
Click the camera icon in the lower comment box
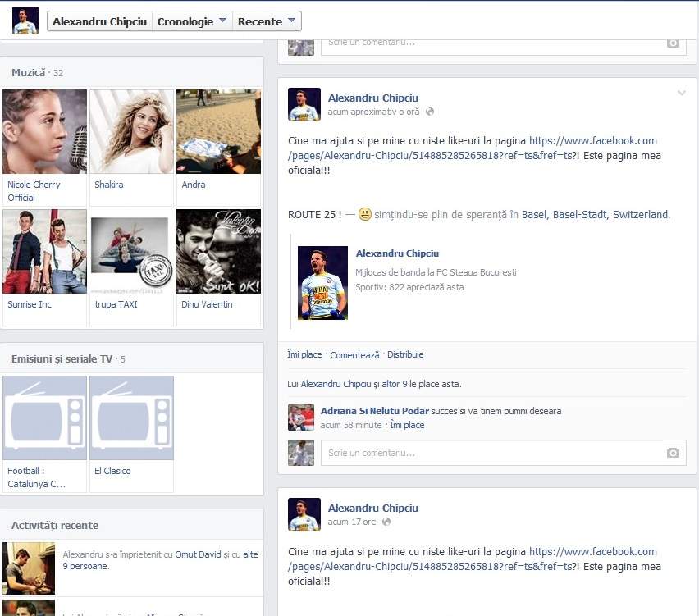tap(673, 453)
